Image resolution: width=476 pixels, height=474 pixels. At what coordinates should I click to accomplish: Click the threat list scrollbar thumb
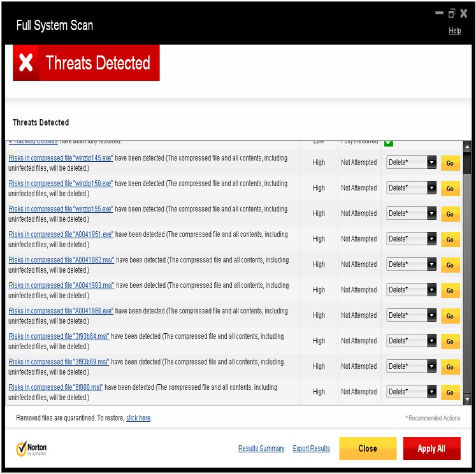tap(467, 163)
